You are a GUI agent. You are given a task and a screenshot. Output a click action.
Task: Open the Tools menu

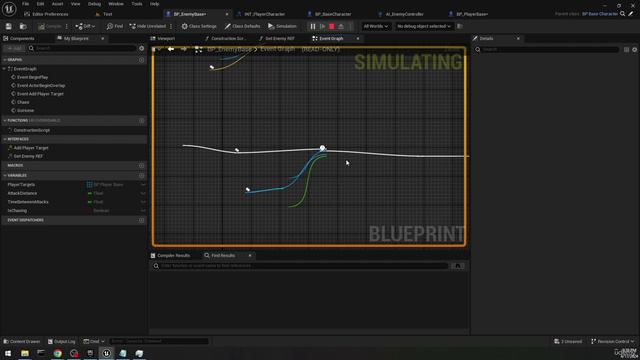tap(137, 4)
